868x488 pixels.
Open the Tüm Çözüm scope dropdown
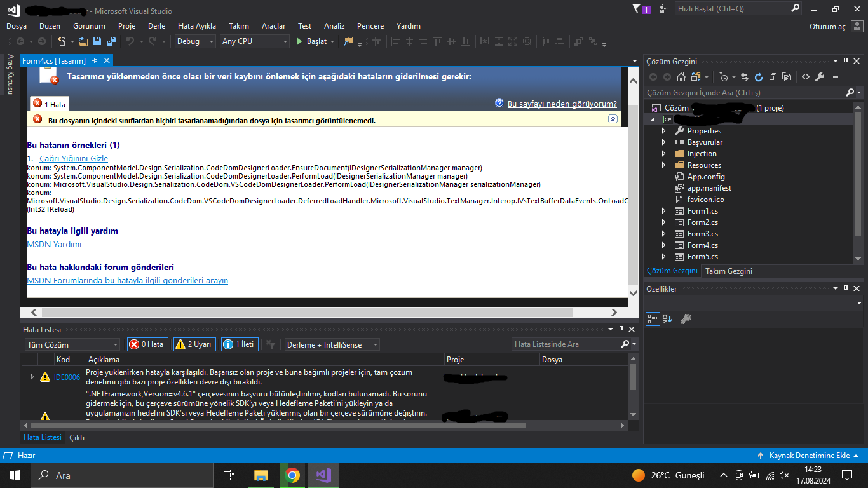point(72,344)
